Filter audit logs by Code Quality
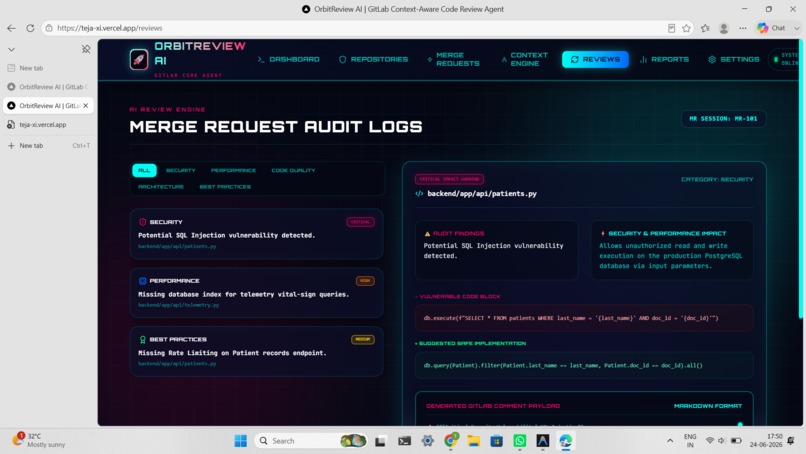This screenshot has height=454, width=806. pyautogui.click(x=293, y=170)
